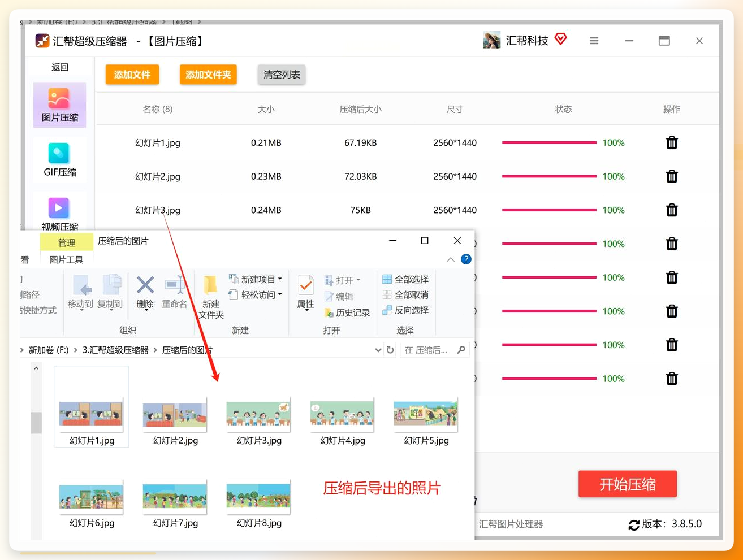Click the 添加文件 button

132,75
